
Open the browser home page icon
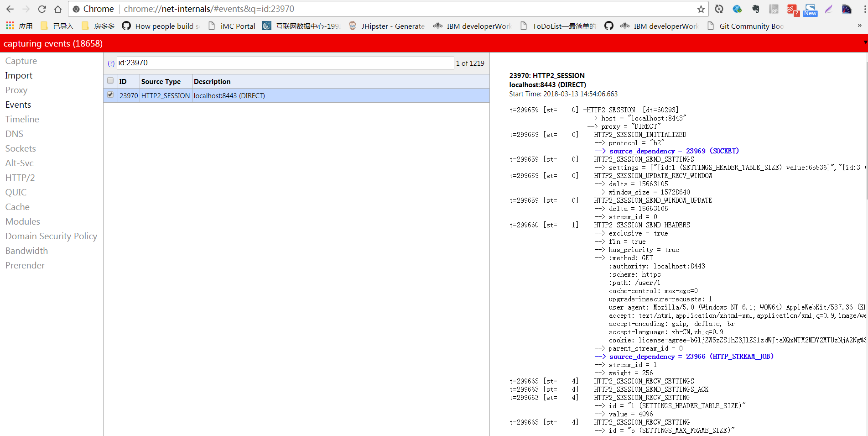click(58, 9)
